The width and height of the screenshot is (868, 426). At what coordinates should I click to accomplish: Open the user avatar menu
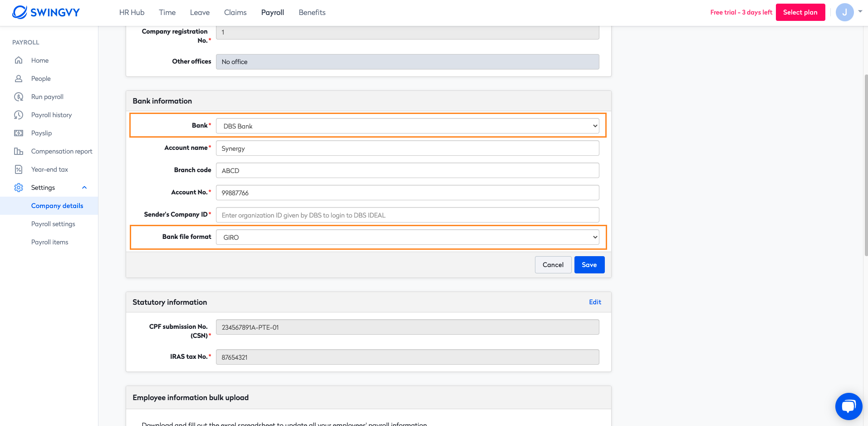(844, 12)
